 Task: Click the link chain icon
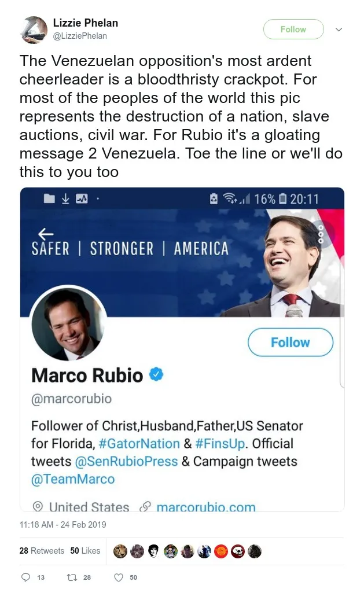[145, 507]
